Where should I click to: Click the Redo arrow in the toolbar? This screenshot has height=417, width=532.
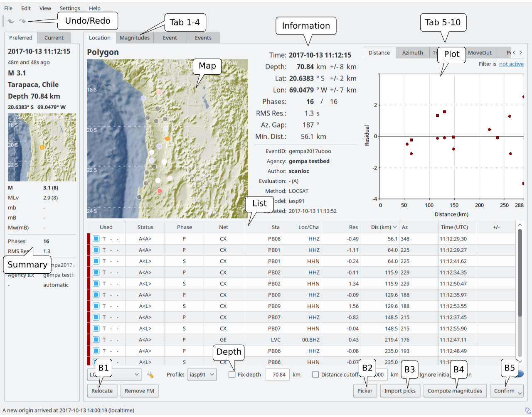tap(22, 21)
